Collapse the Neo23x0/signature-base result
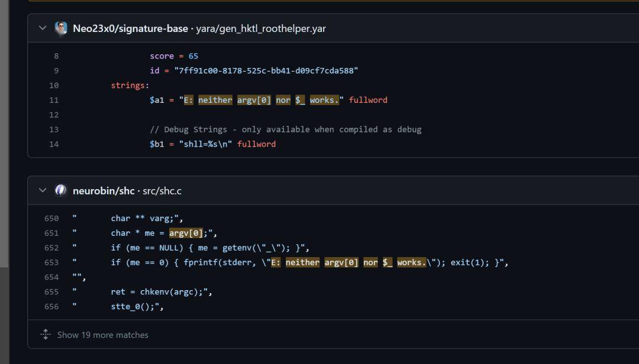This screenshot has width=639, height=364. [x=43, y=28]
